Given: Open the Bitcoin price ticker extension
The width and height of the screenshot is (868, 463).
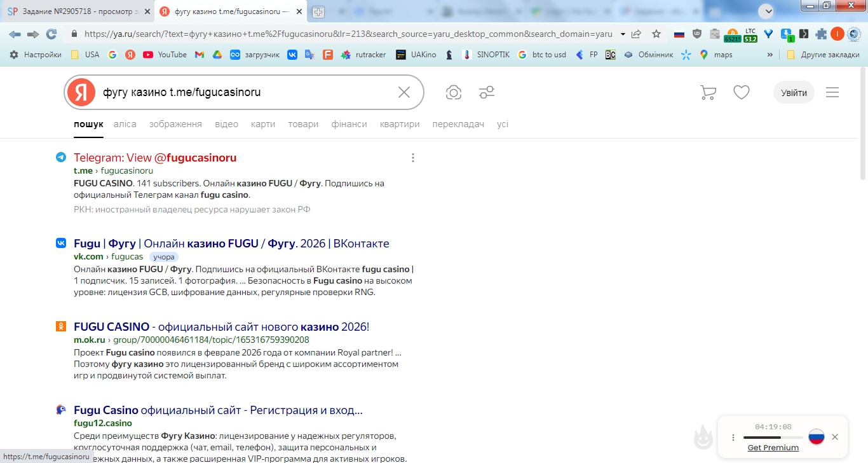Looking at the screenshot, I should (x=733, y=35).
